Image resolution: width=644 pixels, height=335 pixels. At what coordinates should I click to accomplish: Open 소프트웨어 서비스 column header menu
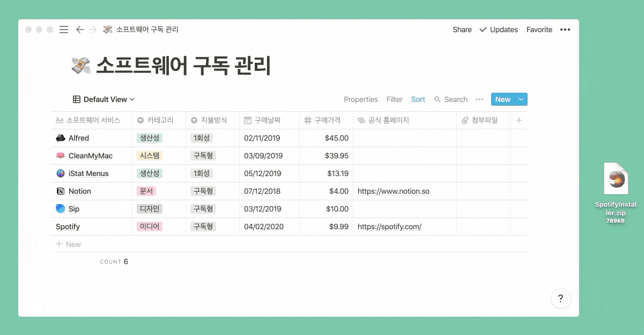(92, 120)
